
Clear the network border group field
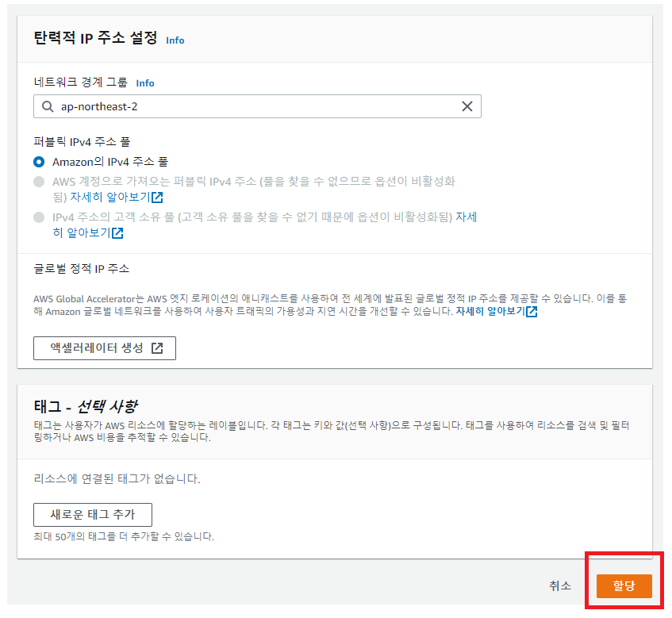point(467,106)
